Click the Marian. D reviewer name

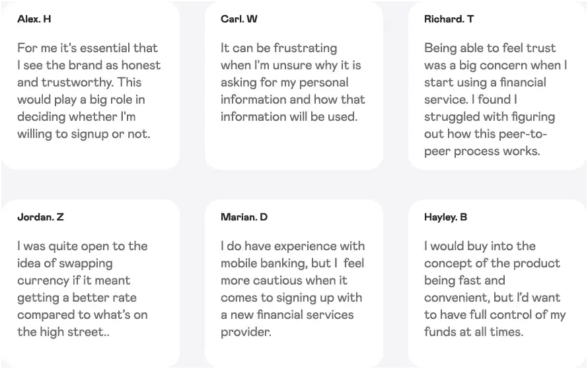(x=244, y=217)
